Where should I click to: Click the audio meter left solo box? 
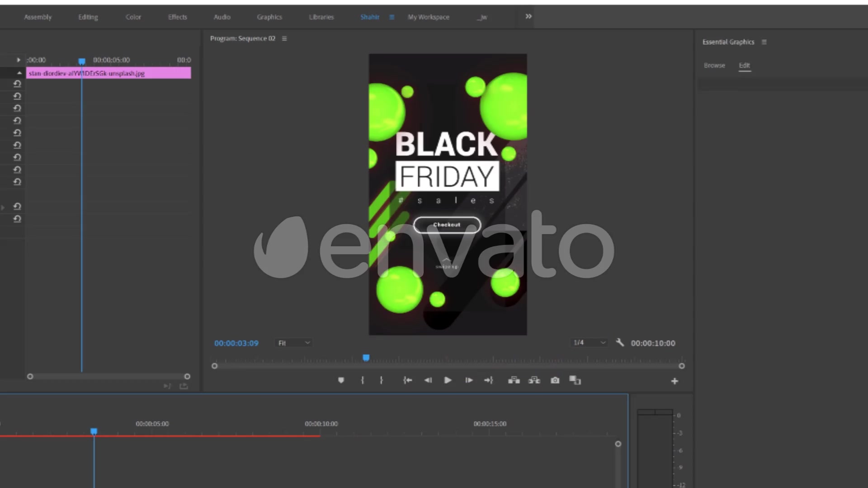click(646, 412)
